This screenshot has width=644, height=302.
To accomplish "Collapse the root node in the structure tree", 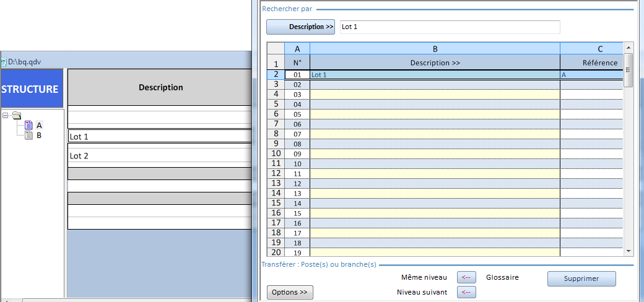I will (x=6, y=115).
